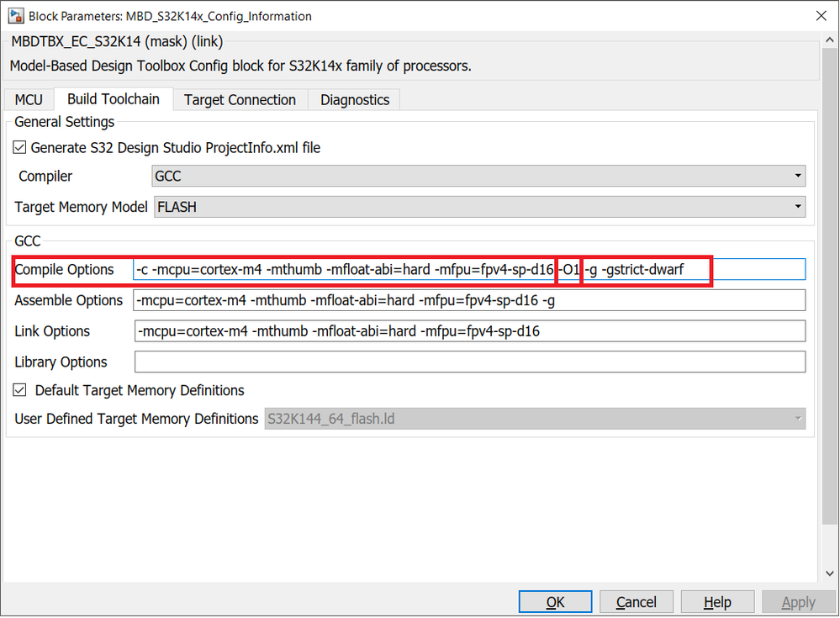Go to the Diagnostics tab
This screenshot has width=840, height=618.
[355, 99]
